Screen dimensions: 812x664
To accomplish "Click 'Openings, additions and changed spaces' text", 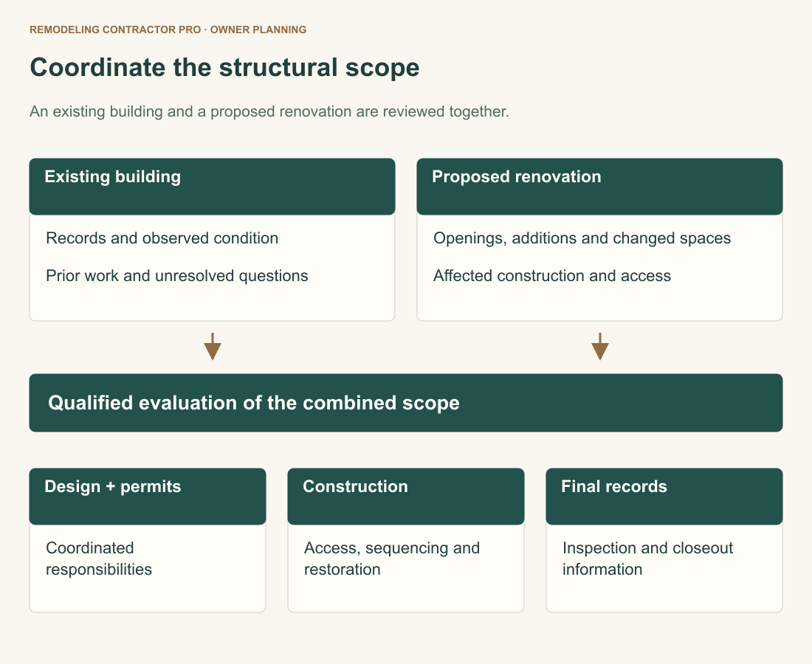I will [582, 238].
